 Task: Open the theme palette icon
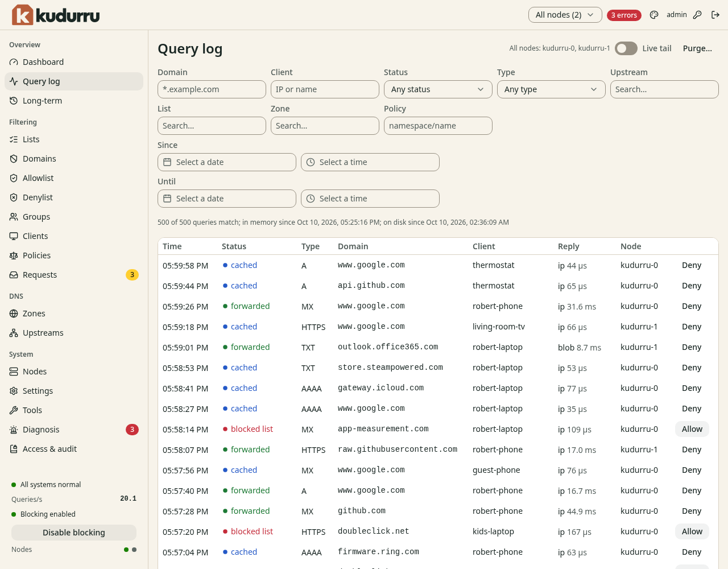click(x=654, y=15)
